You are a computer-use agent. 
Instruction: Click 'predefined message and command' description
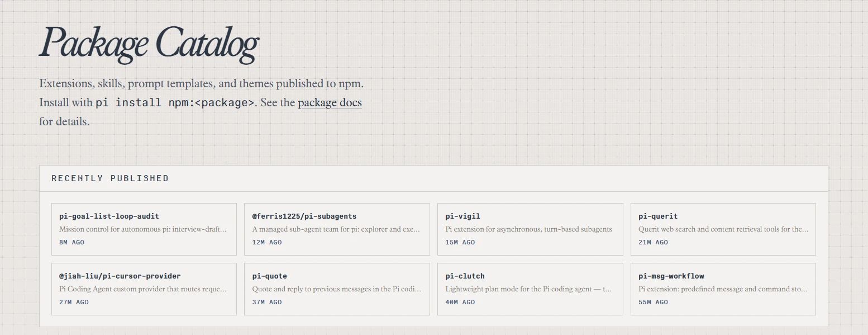723,289
